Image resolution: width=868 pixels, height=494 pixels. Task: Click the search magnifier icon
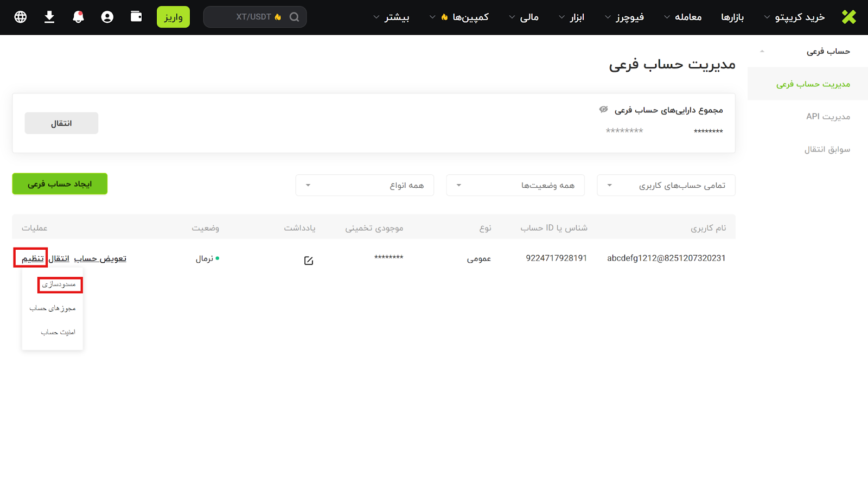point(294,17)
